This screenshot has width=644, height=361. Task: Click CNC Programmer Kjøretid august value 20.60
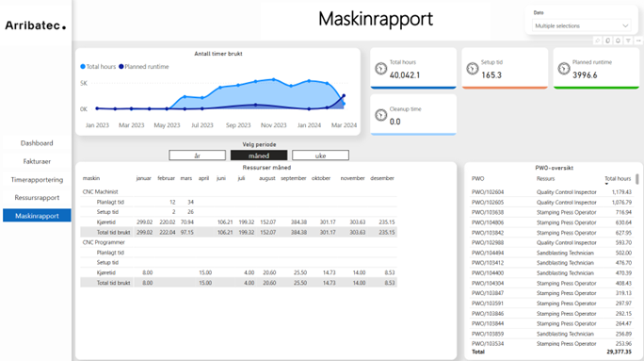(269, 272)
